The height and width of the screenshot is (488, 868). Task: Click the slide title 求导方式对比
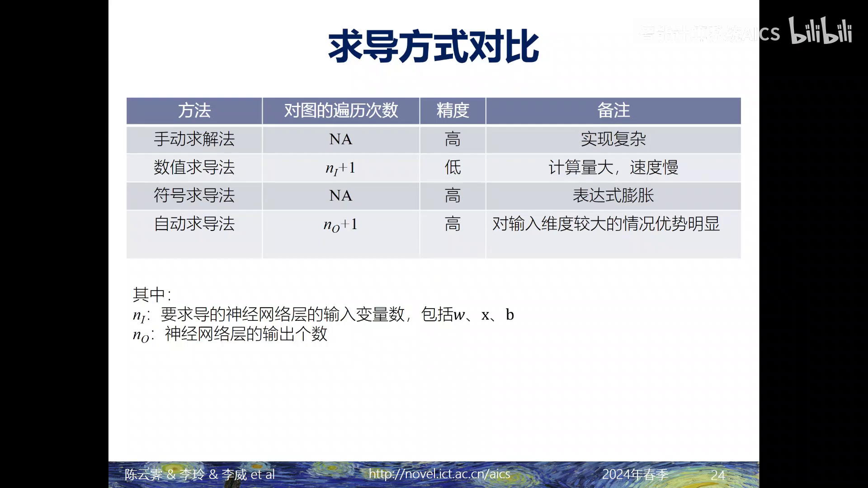click(x=433, y=47)
